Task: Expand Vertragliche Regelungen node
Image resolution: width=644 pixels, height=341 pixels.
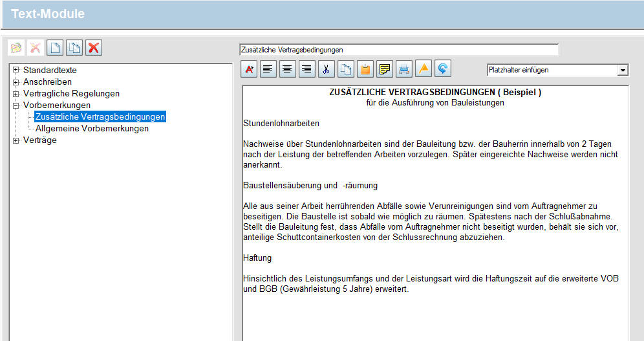Action: click(x=16, y=94)
